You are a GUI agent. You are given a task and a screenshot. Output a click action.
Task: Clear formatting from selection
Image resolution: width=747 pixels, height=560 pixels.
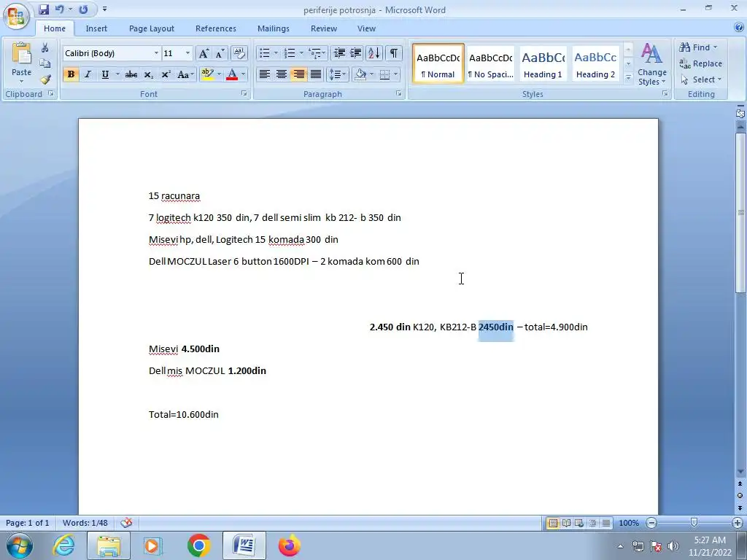coord(239,53)
